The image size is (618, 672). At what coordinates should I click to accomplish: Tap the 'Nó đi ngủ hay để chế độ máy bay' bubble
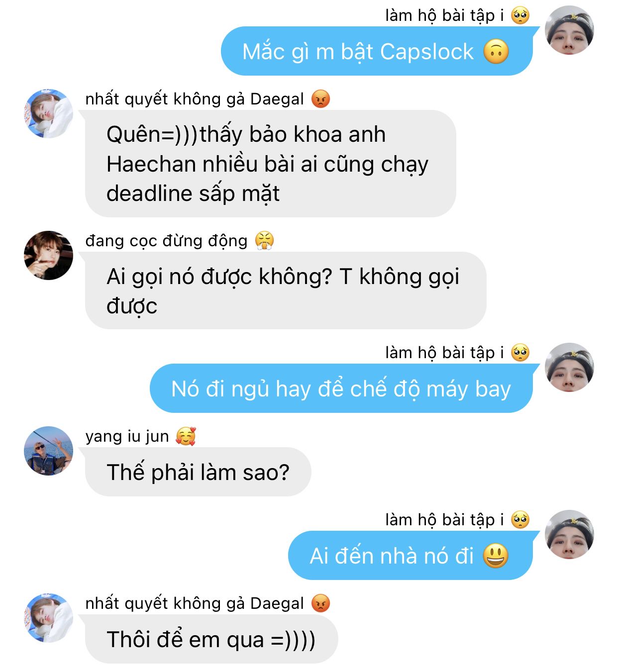click(341, 388)
